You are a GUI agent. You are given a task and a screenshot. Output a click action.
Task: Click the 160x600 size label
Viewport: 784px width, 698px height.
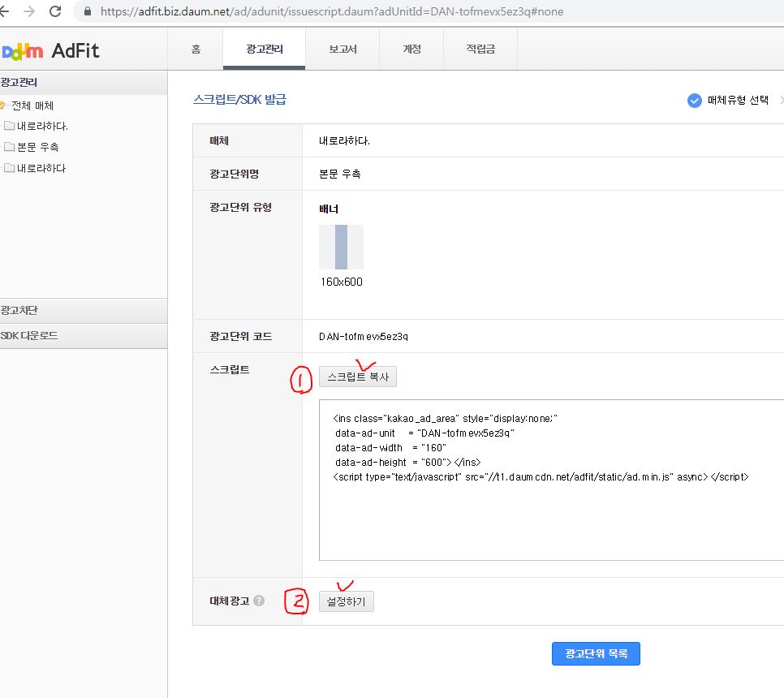342,282
